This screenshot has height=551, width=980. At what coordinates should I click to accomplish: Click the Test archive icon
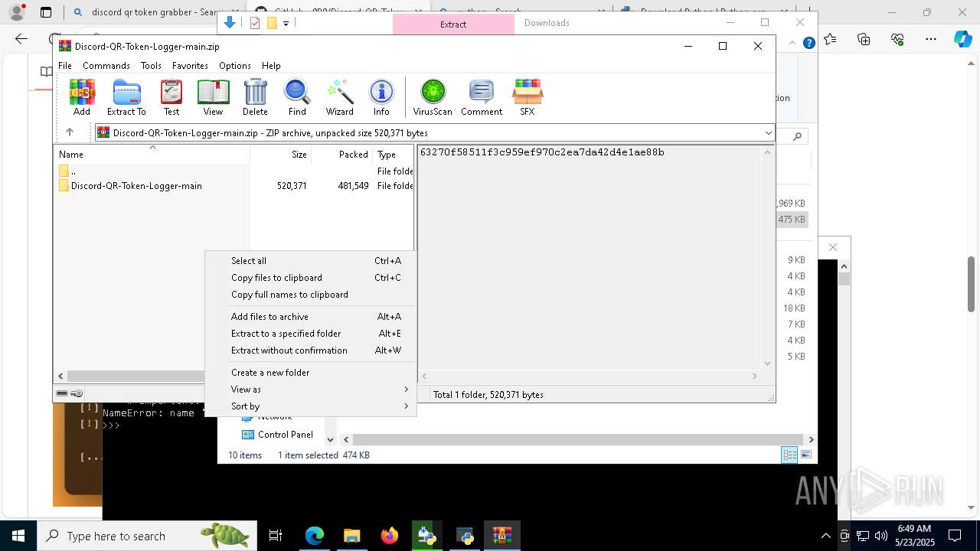pos(171,97)
